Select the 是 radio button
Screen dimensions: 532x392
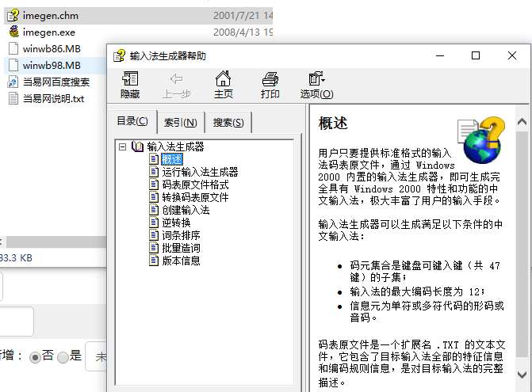tap(63, 357)
